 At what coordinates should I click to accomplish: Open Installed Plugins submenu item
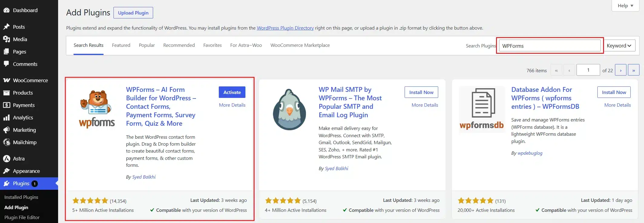click(21, 197)
